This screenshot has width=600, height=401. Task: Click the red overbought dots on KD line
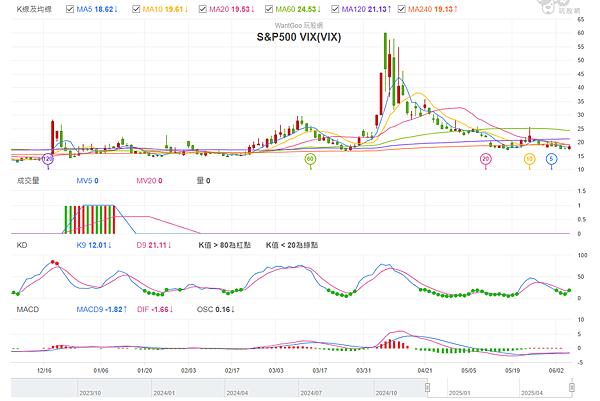pyautogui.click(x=55, y=263)
